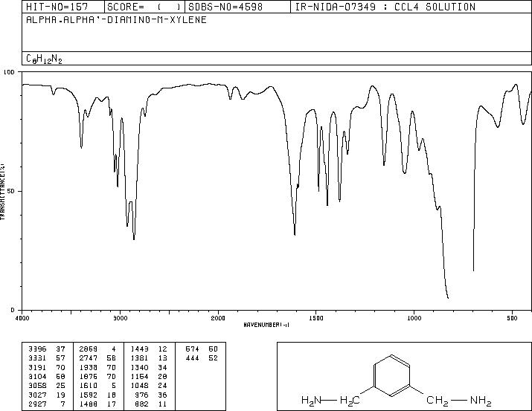Select peak value 976 in the table

point(141,395)
